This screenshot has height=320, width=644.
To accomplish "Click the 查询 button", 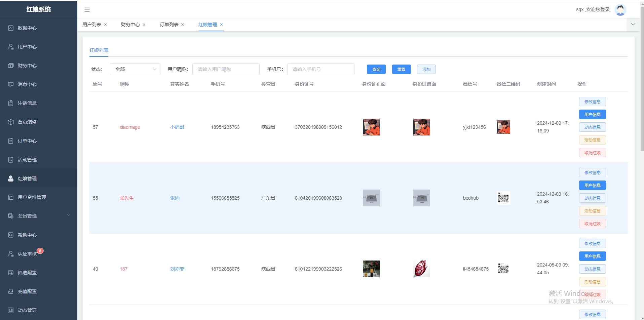I will [x=376, y=69].
